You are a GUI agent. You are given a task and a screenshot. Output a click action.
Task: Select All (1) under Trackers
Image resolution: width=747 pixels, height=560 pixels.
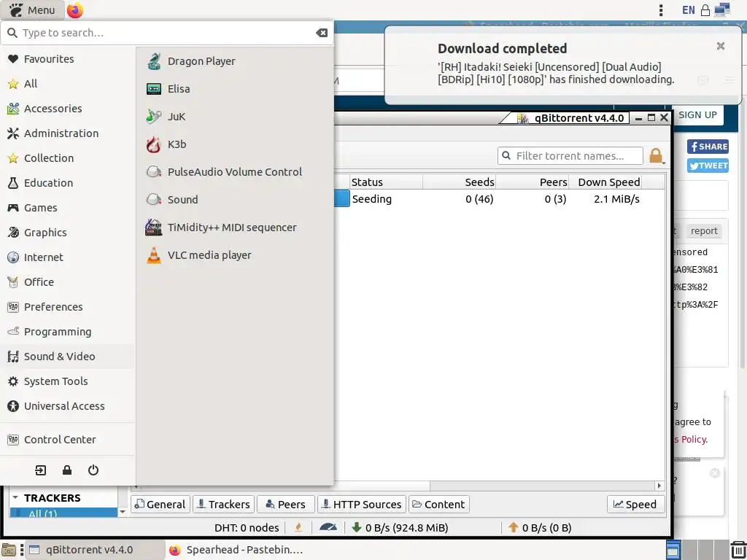coord(63,513)
